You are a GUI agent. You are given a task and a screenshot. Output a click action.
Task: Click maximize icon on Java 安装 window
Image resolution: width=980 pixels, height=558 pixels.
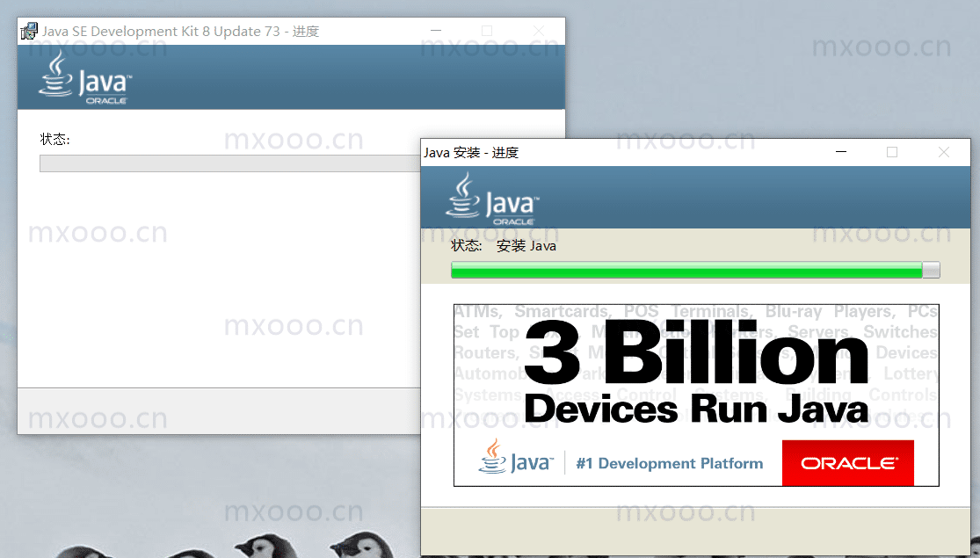coord(892,152)
